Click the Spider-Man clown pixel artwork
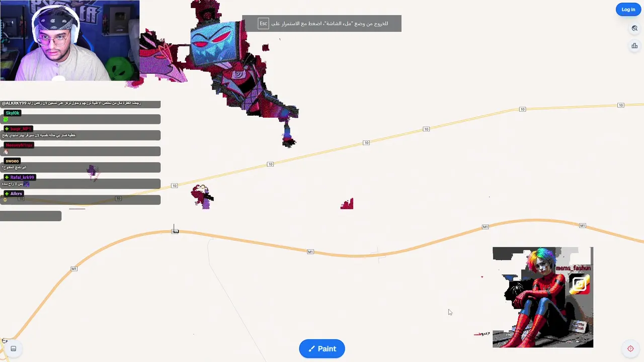644x362 pixels. point(543,297)
